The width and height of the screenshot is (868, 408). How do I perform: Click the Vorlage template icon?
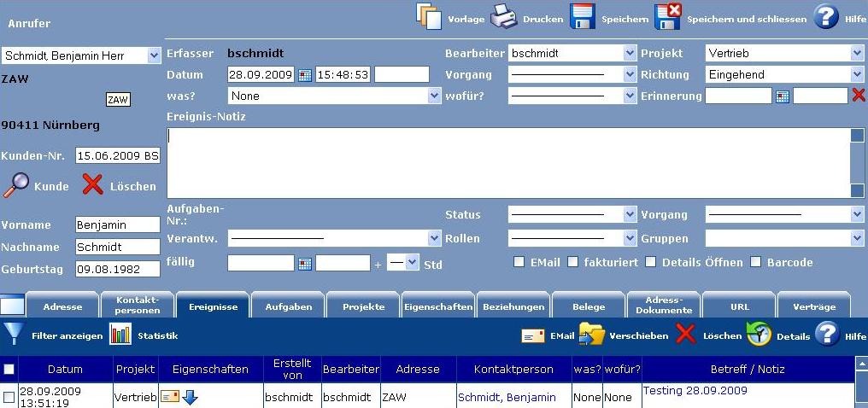(428, 16)
